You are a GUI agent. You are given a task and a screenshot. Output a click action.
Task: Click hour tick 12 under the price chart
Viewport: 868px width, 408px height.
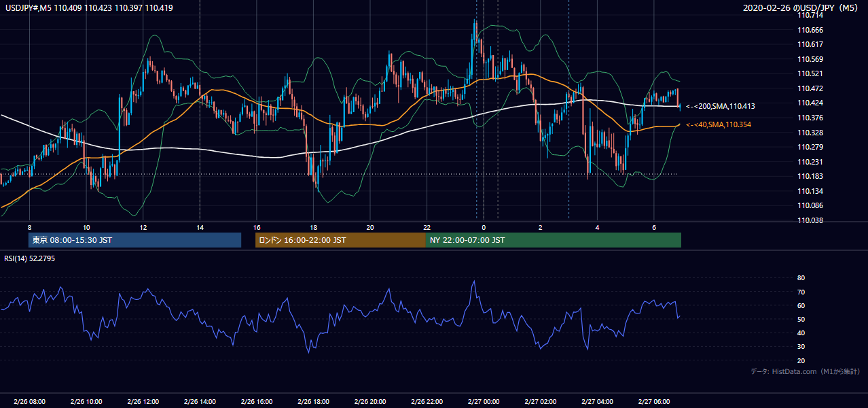click(x=143, y=226)
